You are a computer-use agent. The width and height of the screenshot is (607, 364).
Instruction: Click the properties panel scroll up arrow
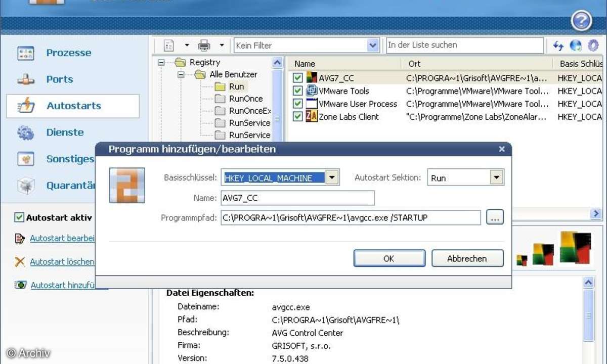coord(588,283)
